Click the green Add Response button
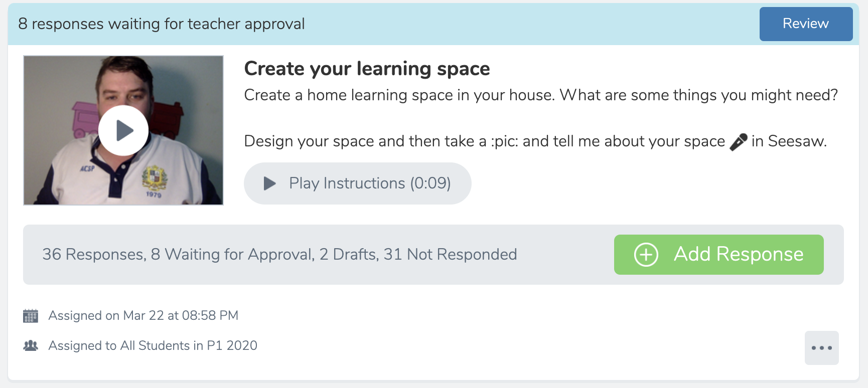The image size is (868, 388). click(x=718, y=255)
